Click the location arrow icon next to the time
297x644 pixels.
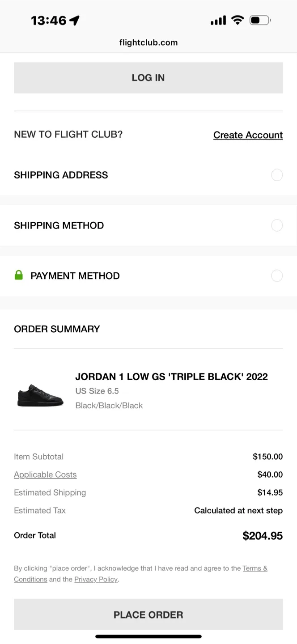click(74, 20)
